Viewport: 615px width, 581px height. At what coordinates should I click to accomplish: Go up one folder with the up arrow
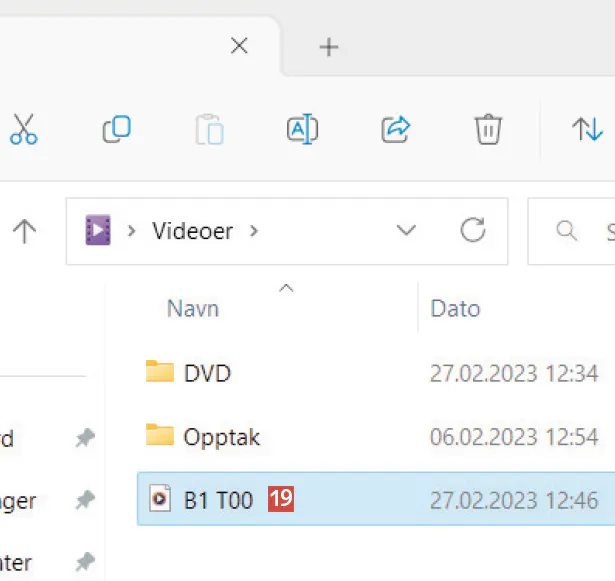click(x=24, y=231)
